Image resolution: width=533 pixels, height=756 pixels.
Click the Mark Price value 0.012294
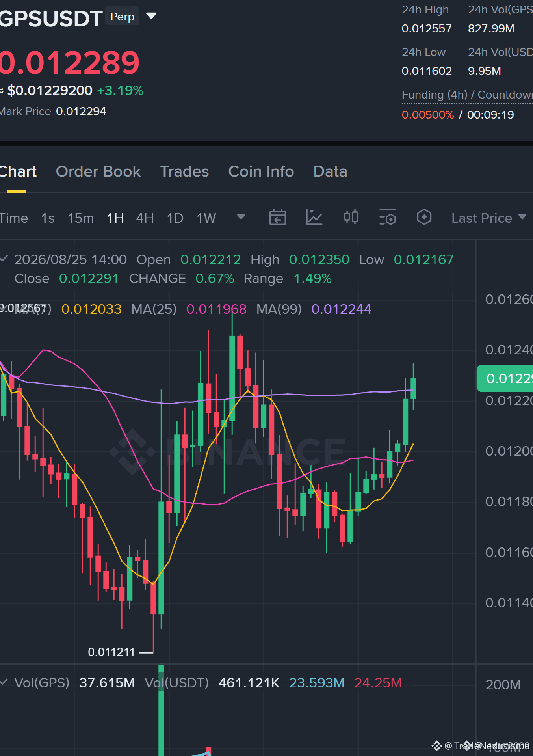pos(81,111)
